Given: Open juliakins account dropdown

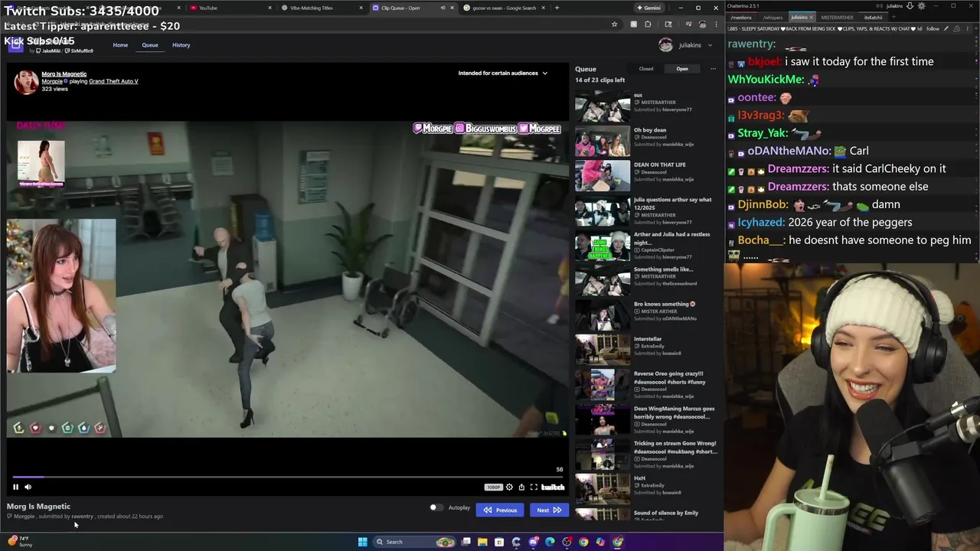Looking at the screenshot, I should click(x=685, y=45).
